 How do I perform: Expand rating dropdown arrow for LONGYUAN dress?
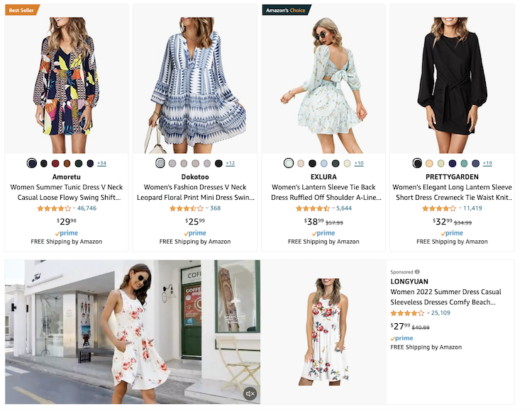[428, 313]
